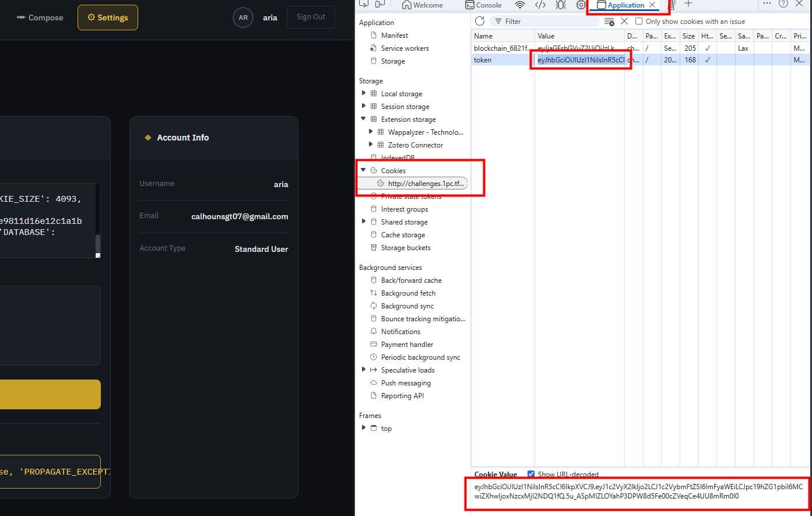The height and width of the screenshot is (516, 812).
Task: Open the bug-shaped debugger panel icon
Action: [561, 5]
